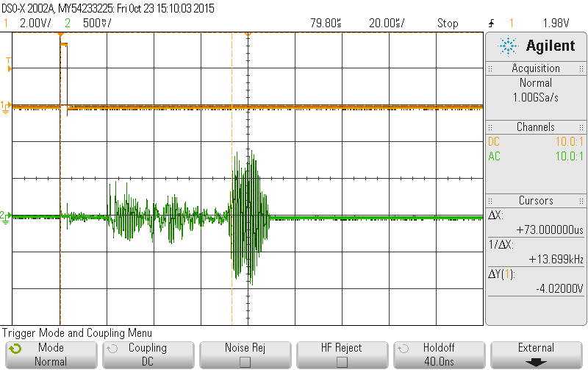
Task: Click the 20.00 us/ timebase value
Action: click(x=387, y=24)
